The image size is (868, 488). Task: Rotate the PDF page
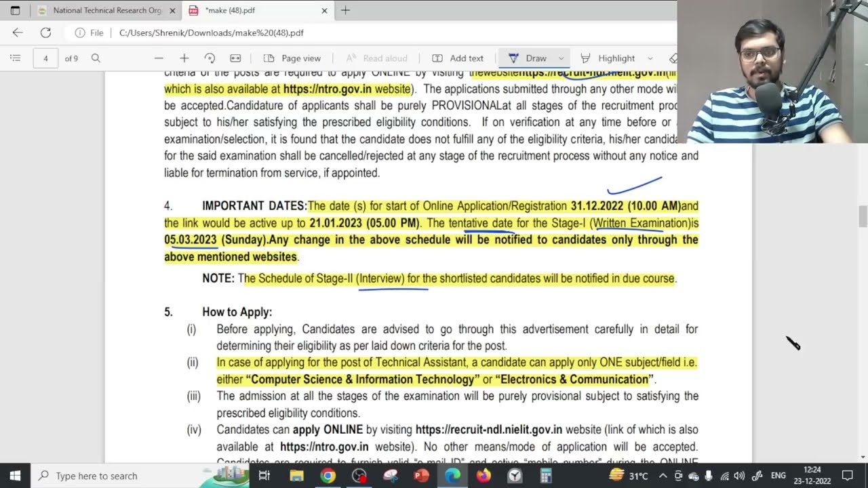[210, 58]
